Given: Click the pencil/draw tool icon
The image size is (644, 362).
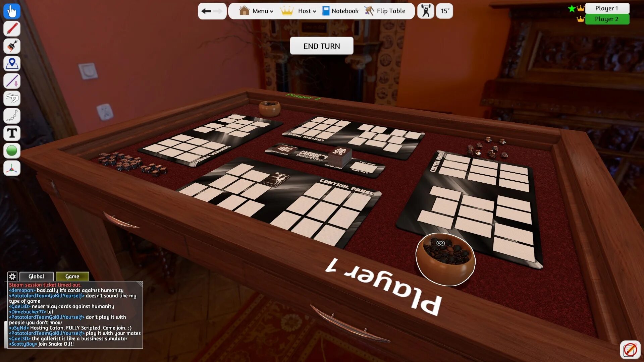Looking at the screenshot, I should pos(12,28).
